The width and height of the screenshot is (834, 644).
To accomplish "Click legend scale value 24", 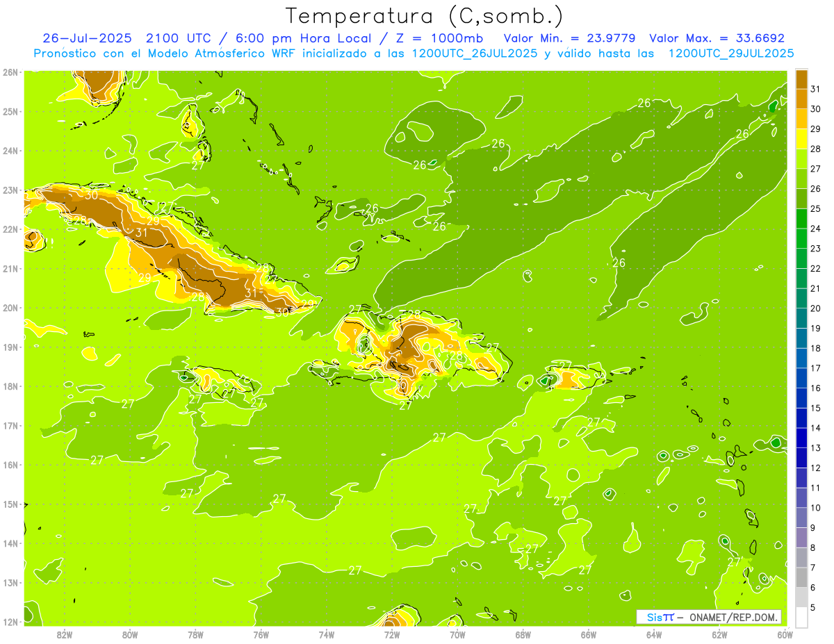I will point(816,228).
